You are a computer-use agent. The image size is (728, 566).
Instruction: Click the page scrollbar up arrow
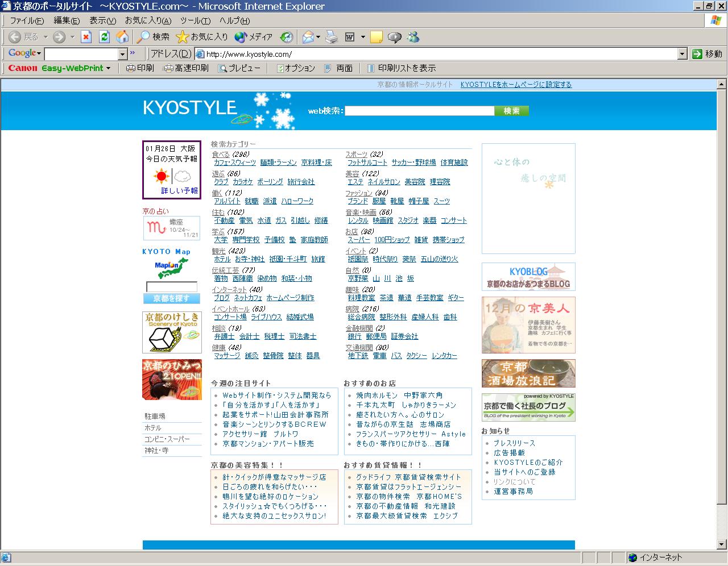pyautogui.click(x=722, y=84)
